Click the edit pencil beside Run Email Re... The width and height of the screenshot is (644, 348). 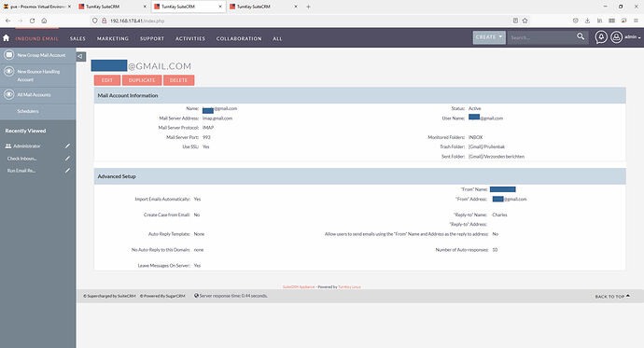pos(67,171)
